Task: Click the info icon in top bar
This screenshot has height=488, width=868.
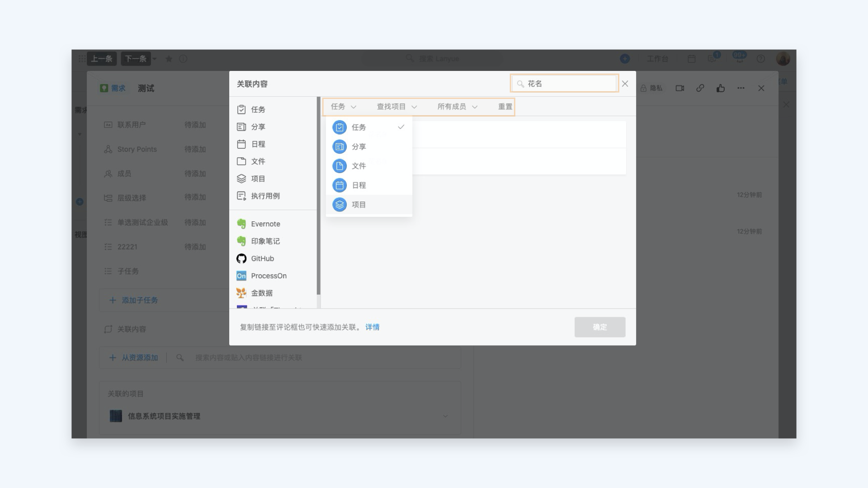Action: click(183, 59)
